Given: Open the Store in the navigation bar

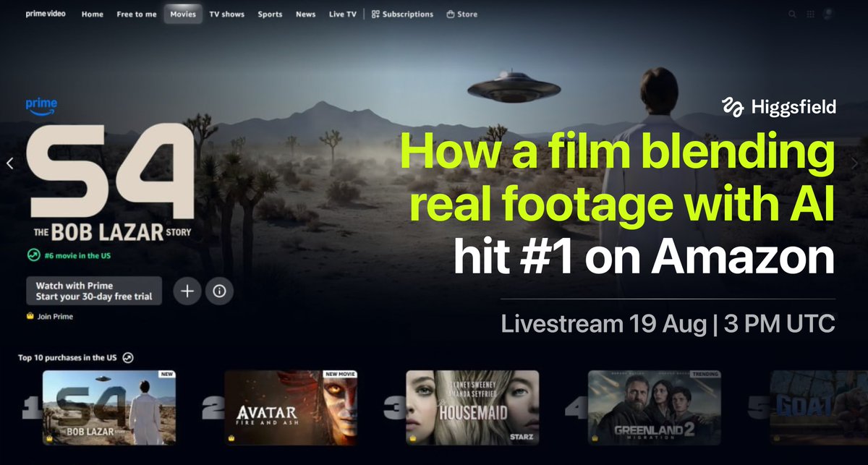Looking at the screenshot, I should tap(462, 14).
